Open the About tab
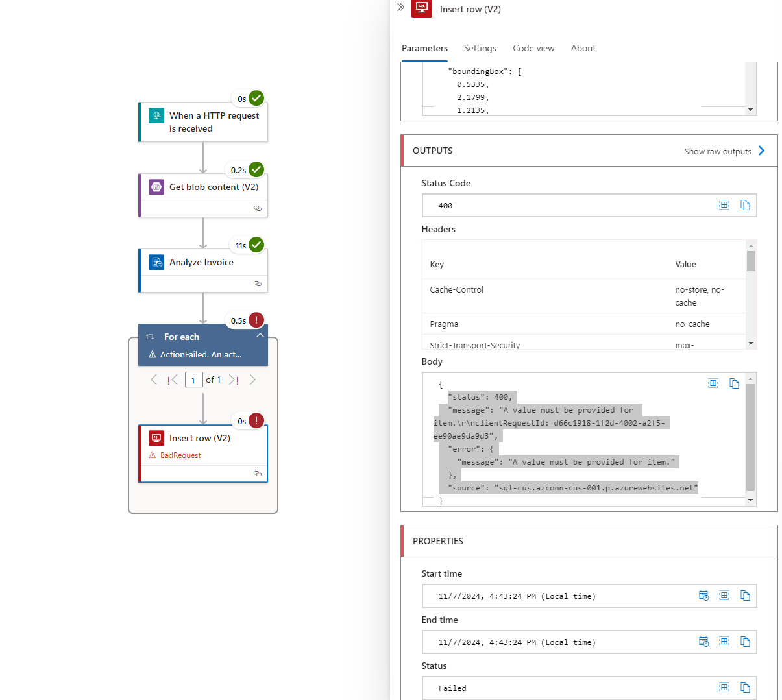 point(583,48)
